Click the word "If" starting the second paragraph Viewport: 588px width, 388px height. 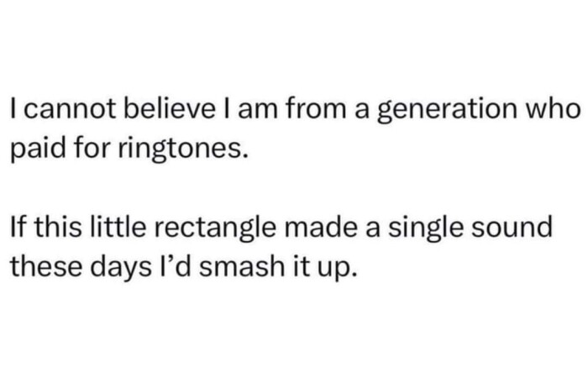tap(16, 226)
